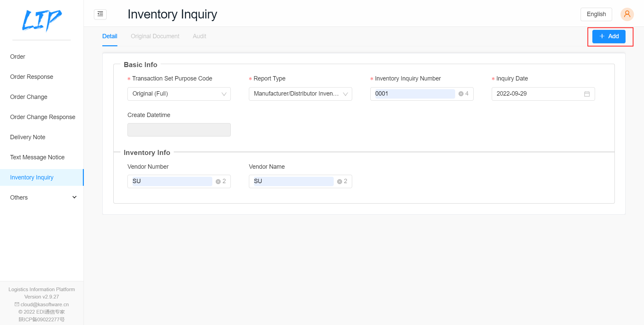The image size is (644, 325).
Task: Switch to the Original Document tab
Action: coord(155,36)
